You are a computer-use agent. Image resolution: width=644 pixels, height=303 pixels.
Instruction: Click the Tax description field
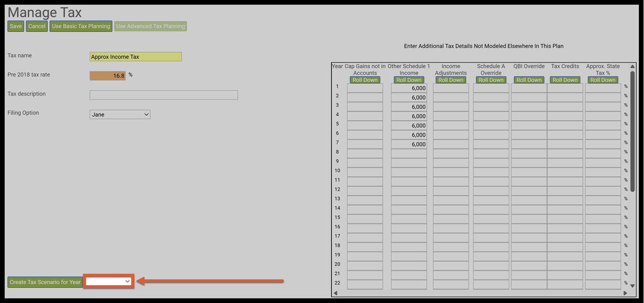tap(164, 95)
